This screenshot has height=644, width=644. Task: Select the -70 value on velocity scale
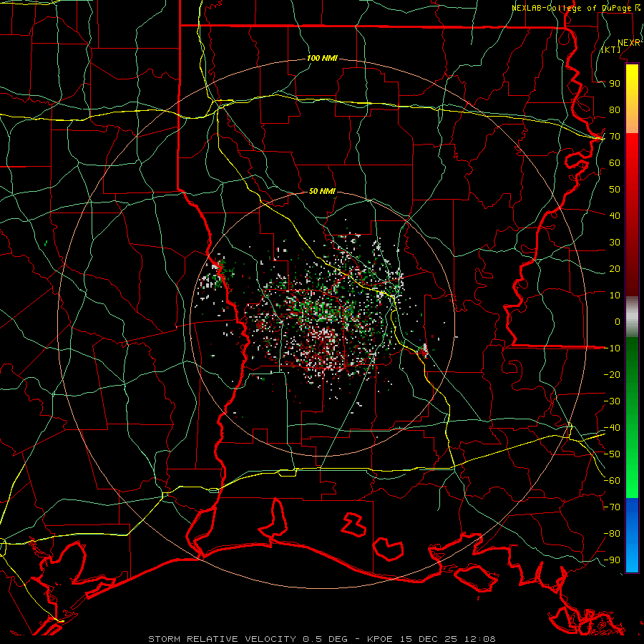tap(612, 507)
